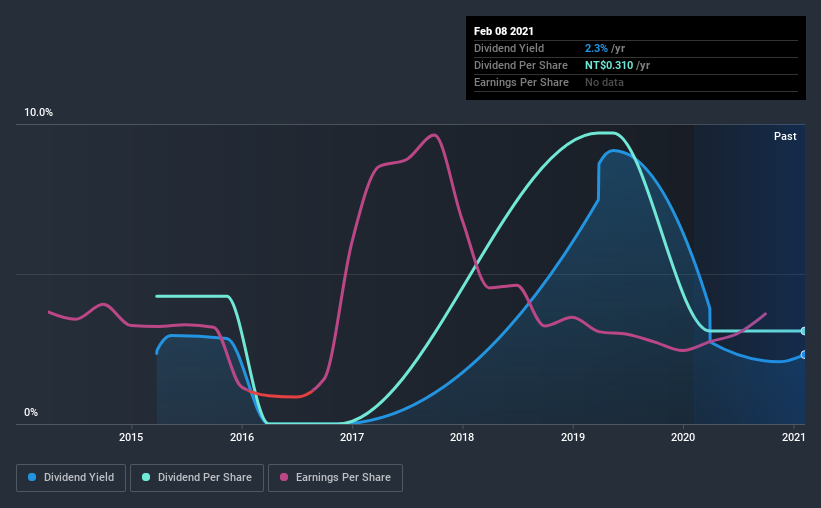Click the pink Earnings Per Share legend dot

[284, 477]
